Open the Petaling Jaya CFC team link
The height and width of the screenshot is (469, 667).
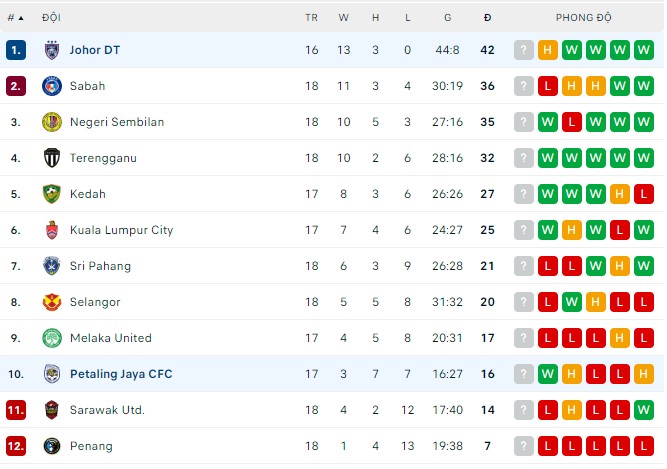(x=121, y=374)
